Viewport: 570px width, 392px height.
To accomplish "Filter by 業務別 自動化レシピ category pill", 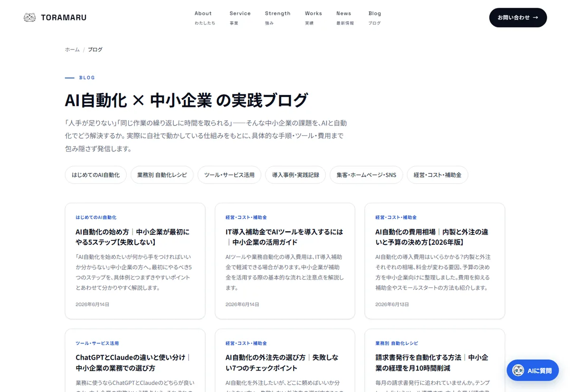I will [x=162, y=175].
